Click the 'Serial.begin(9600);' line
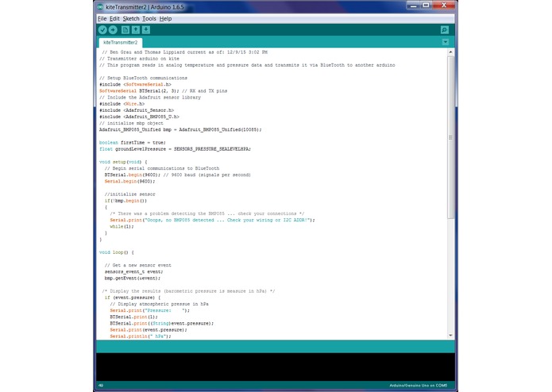Screen dimensions: 552x392 [129, 182]
